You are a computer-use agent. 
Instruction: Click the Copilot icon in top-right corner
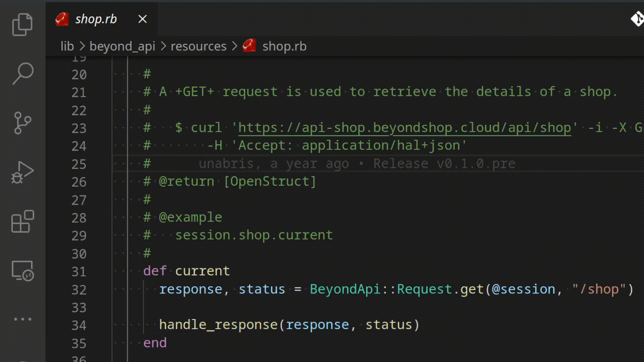pos(637,19)
